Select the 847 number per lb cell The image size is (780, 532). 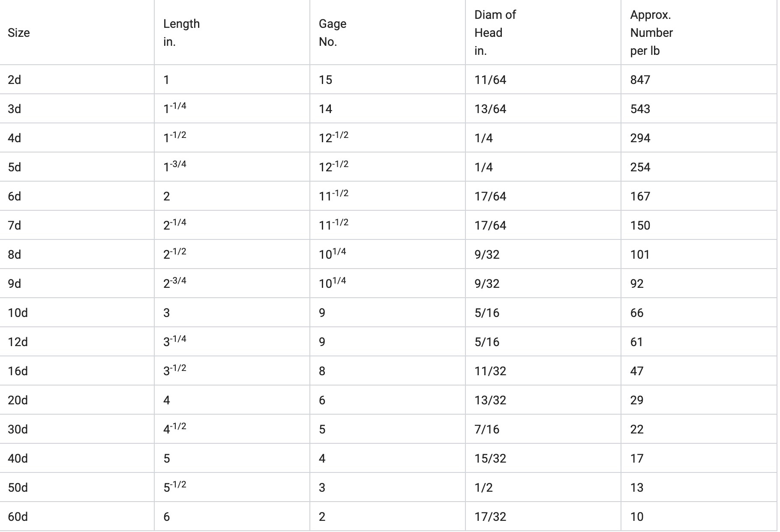point(640,80)
